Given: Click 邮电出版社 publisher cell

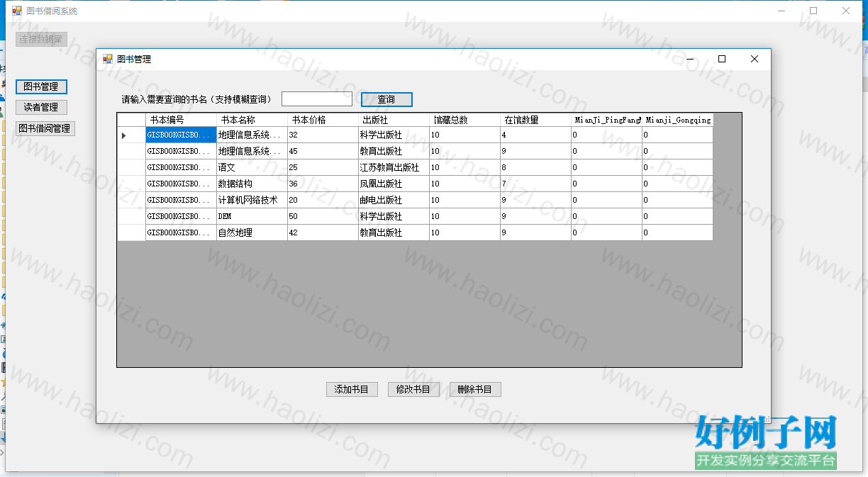Looking at the screenshot, I should point(394,200).
